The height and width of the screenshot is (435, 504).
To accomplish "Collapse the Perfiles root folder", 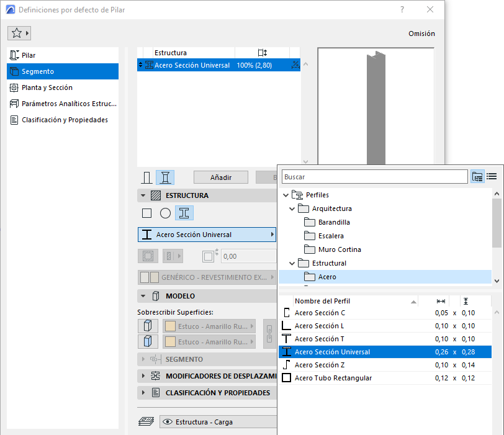I will pyautogui.click(x=286, y=195).
